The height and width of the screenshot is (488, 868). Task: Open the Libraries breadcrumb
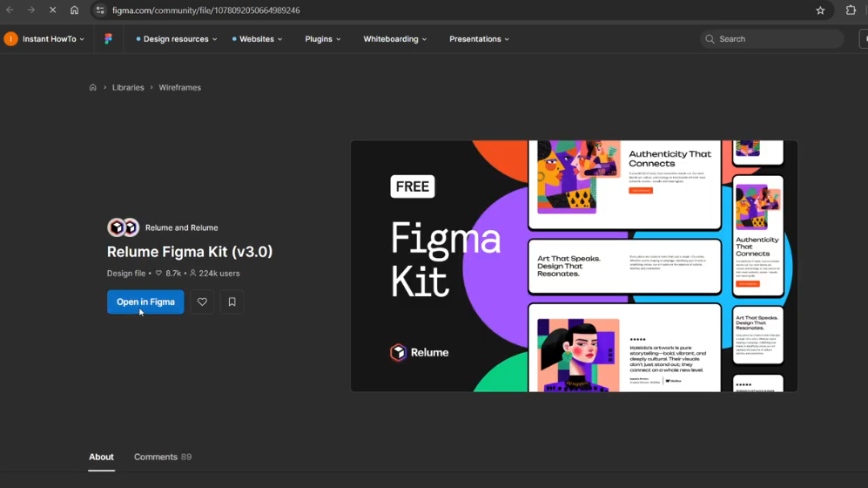tap(128, 87)
